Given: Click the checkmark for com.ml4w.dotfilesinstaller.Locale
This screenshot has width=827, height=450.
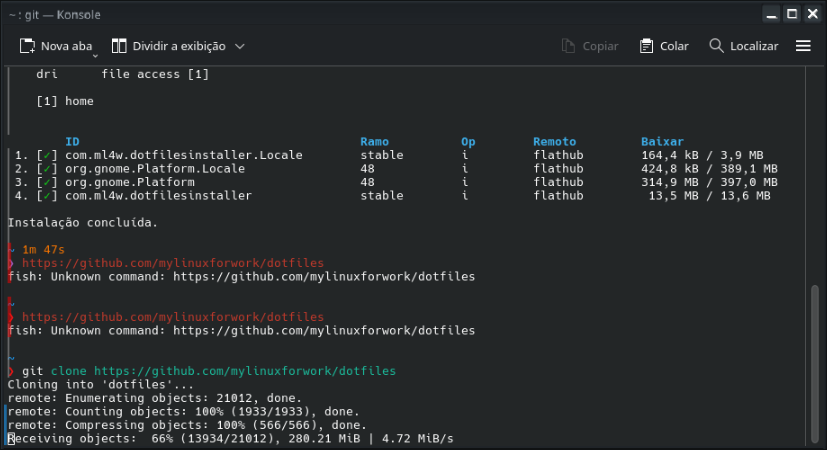Looking at the screenshot, I should [46, 156].
